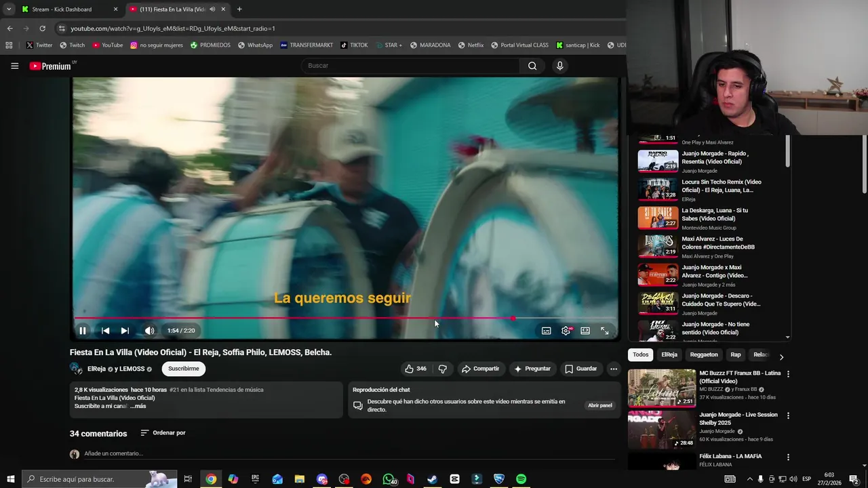The width and height of the screenshot is (868, 488).
Task: Select the Rap filter chip
Action: (x=736, y=354)
